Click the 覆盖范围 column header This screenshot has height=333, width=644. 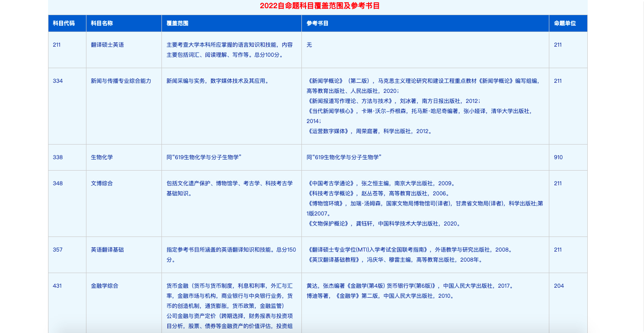tap(177, 23)
